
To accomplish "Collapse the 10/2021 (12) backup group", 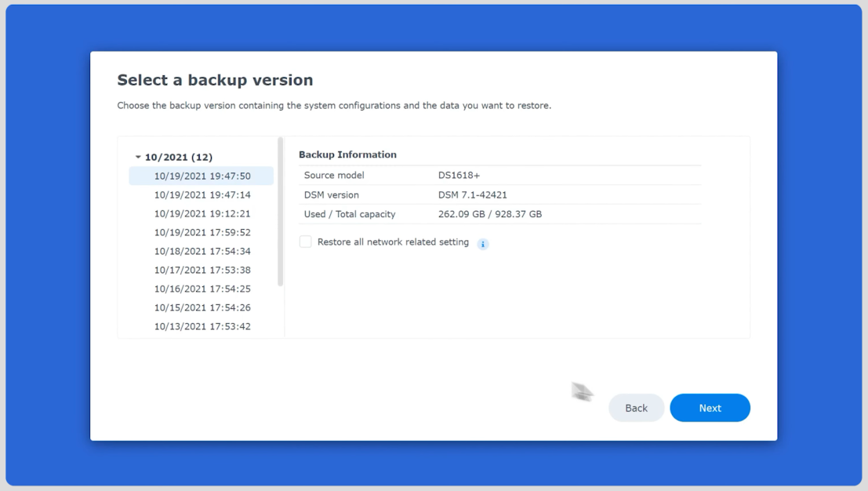I will [138, 157].
